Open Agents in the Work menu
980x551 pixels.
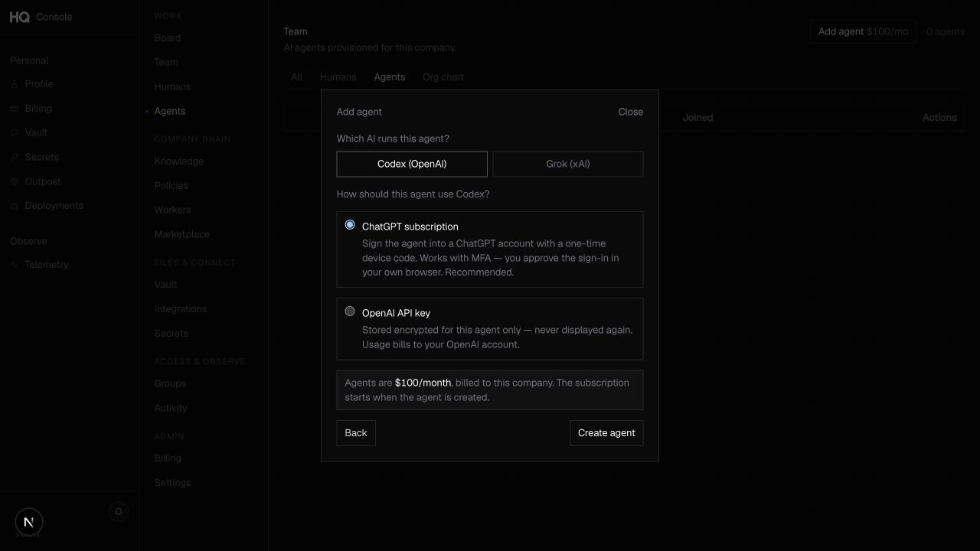click(x=170, y=112)
